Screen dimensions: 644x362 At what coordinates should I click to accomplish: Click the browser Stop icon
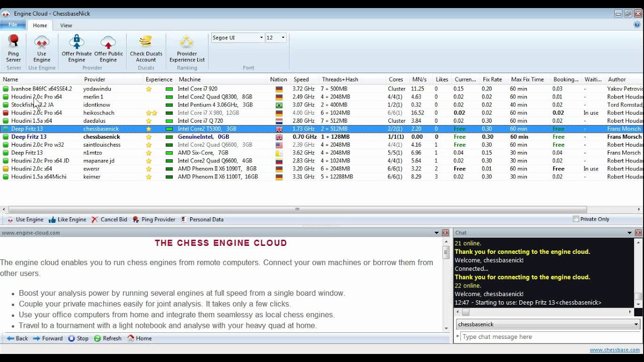71,338
